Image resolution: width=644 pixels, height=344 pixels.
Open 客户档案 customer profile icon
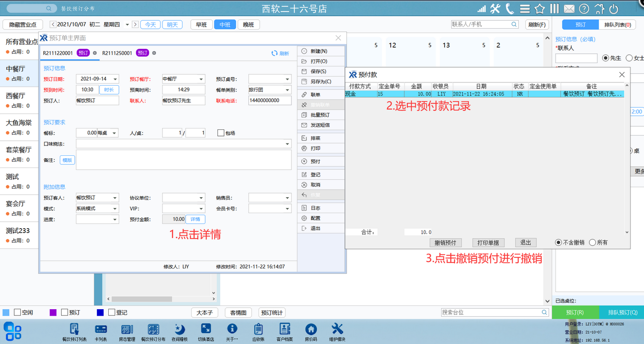tap(284, 332)
